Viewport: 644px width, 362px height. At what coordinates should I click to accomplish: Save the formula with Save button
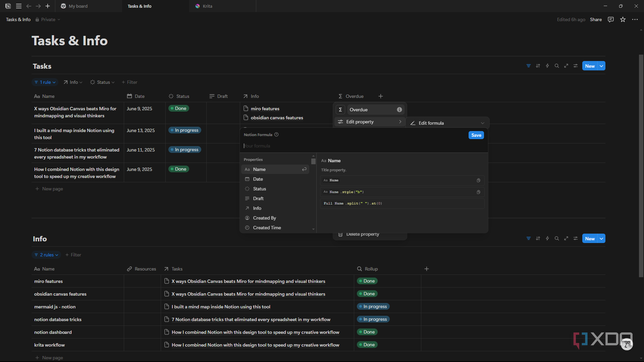click(x=476, y=135)
